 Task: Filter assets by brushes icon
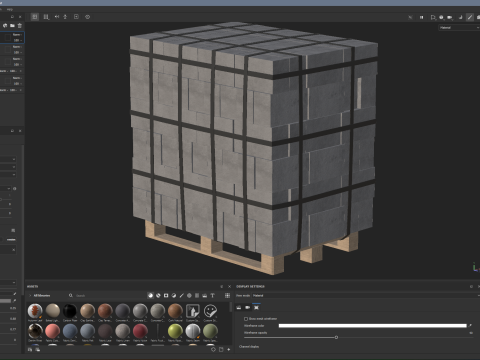coord(182,295)
